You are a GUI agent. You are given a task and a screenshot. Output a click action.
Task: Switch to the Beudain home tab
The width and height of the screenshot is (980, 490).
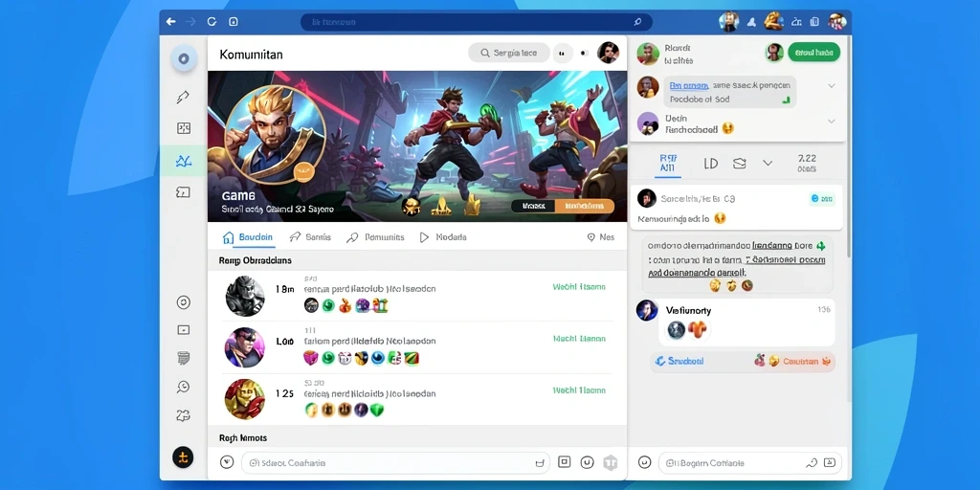tap(248, 237)
